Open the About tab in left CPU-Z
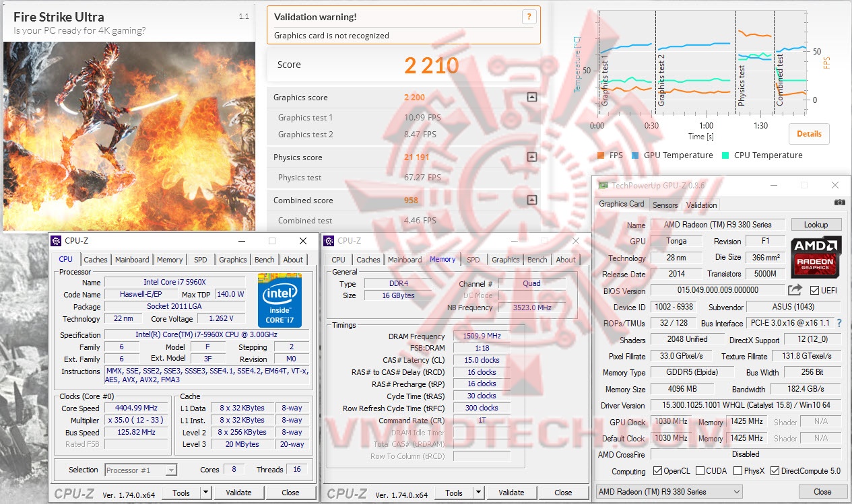This screenshot has width=852, height=504. tap(293, 260)
